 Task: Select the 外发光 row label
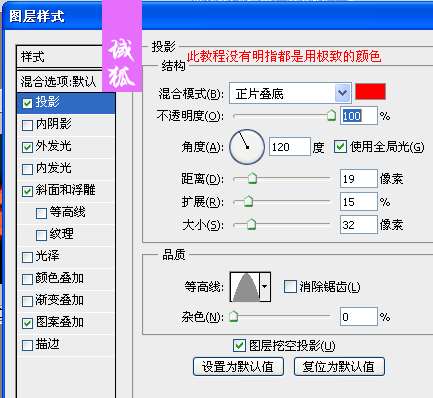[x=53, y=146]
